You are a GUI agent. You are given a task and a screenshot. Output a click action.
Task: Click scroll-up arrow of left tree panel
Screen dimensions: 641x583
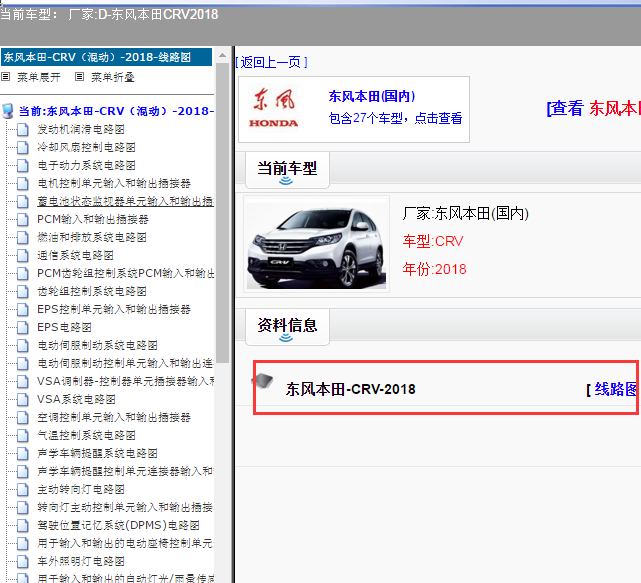(x=222, y=55)
